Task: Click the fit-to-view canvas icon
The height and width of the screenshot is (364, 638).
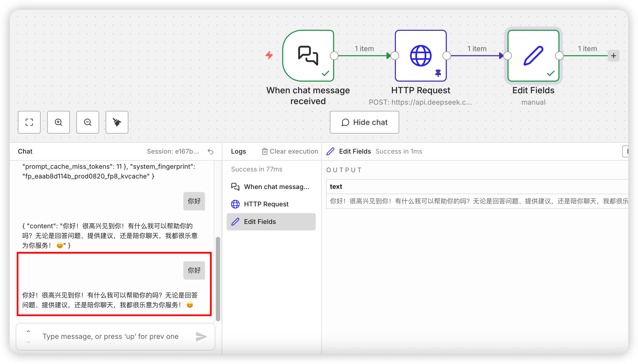Action: (x=29, y=122)
